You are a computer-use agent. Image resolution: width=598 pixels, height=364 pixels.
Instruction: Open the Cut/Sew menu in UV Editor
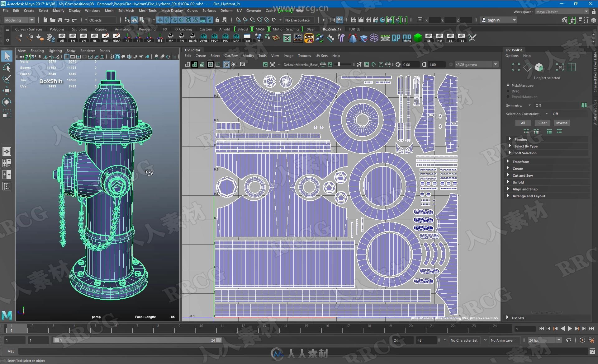click(231, 56)
